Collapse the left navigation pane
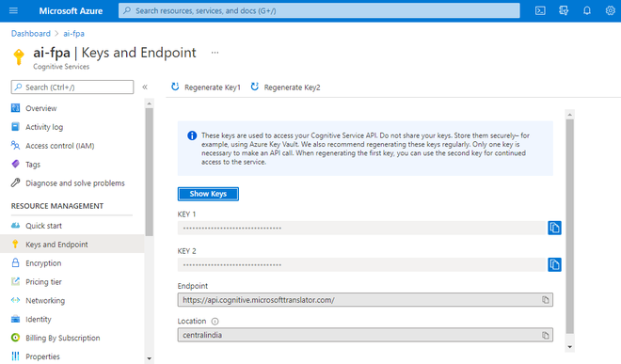 tap(145, 87)
